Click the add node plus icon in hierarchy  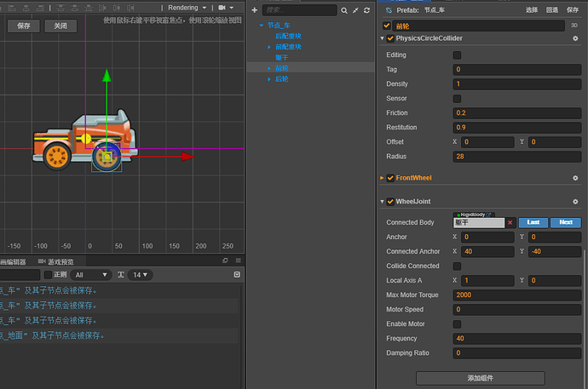pos(255,9)
